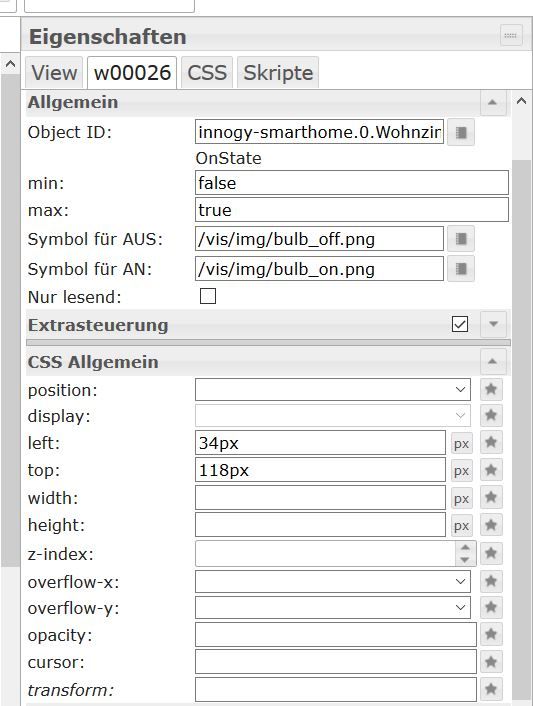Collapse the Allgemein section
This screenshot has width=533, height=706.
click(493, 103)
